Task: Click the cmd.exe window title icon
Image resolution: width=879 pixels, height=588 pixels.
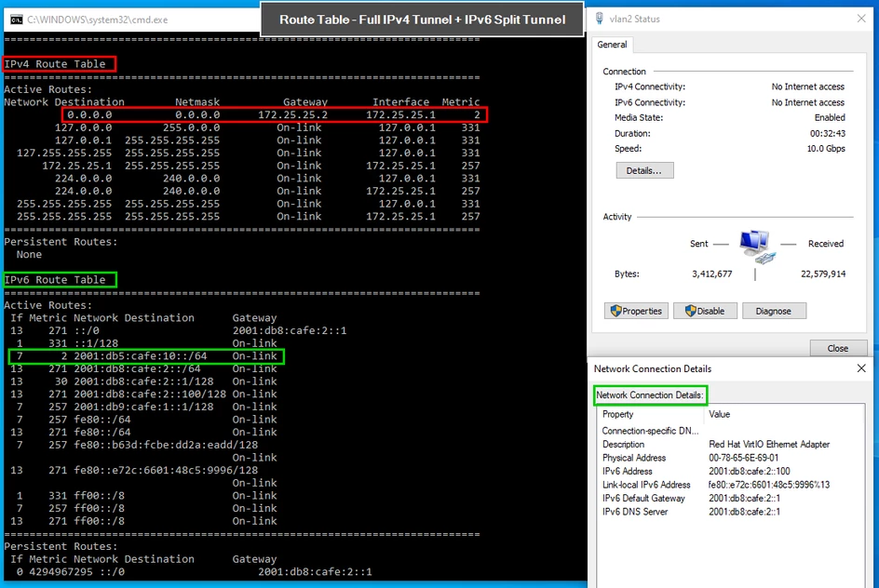Action: click(16, 20)
